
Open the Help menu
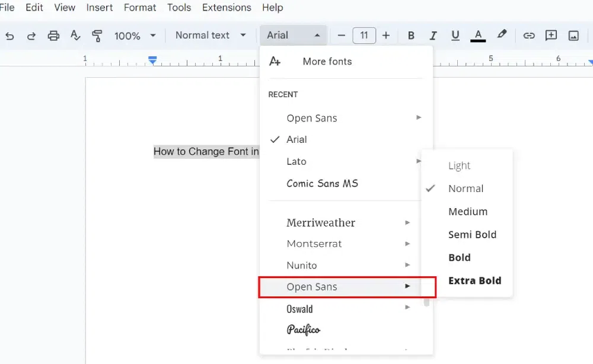272,8
